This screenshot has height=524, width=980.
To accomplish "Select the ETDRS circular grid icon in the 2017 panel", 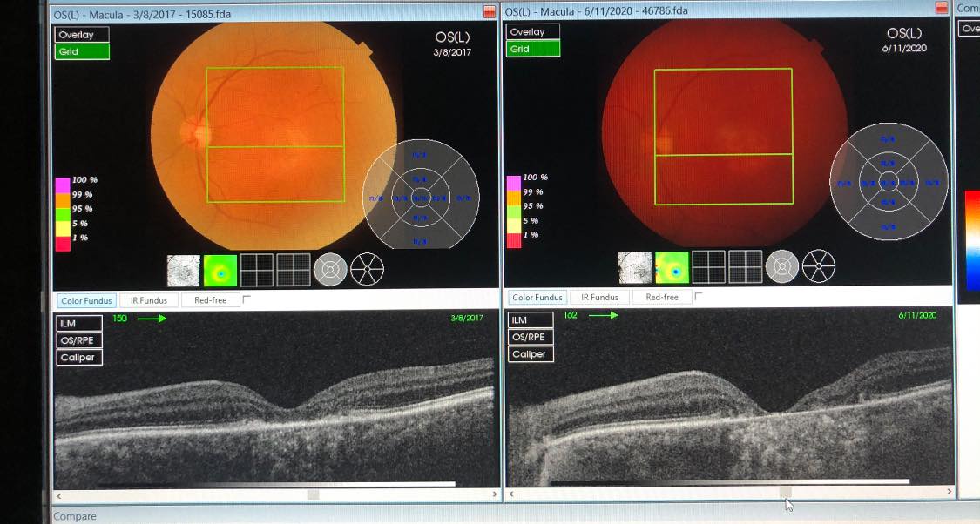I will (x=330, y=270).
